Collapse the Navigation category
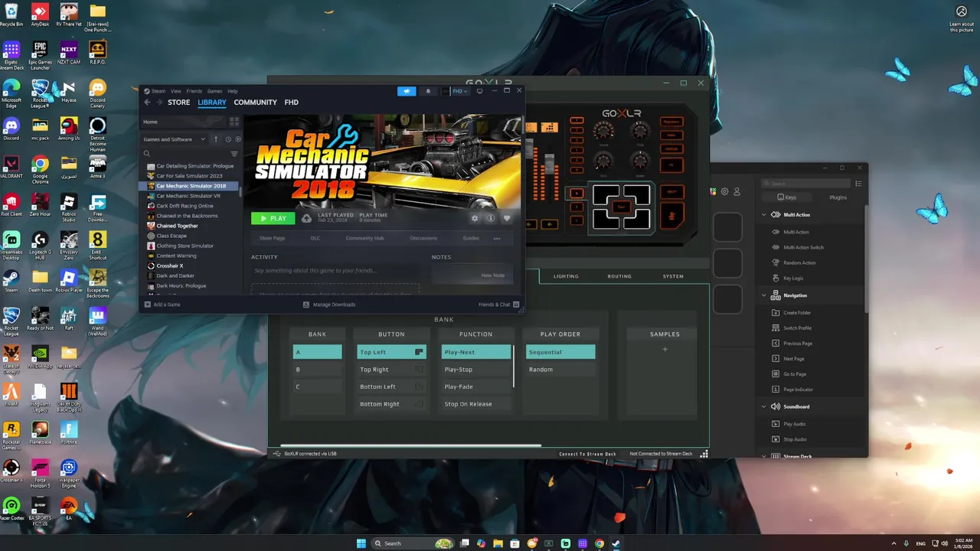Image resolution: width=980 pixels, height=551 pixels. [x=764, y=295]
